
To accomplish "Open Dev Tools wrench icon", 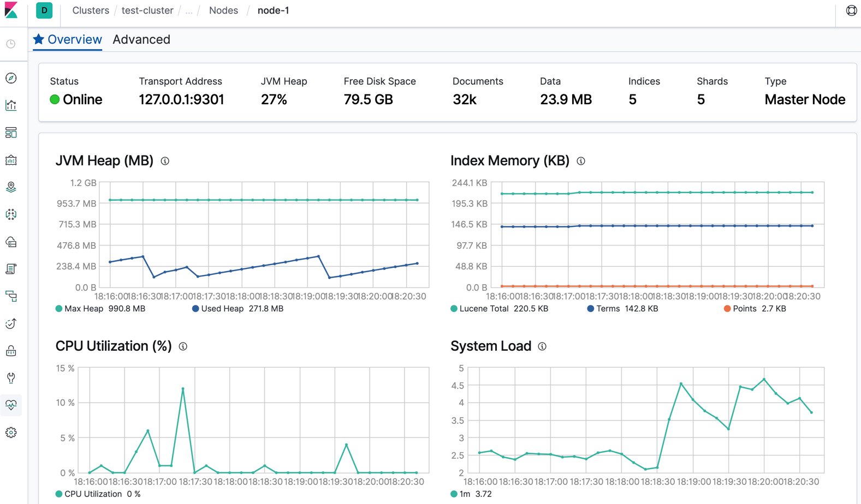I will (x=11, y=378).
